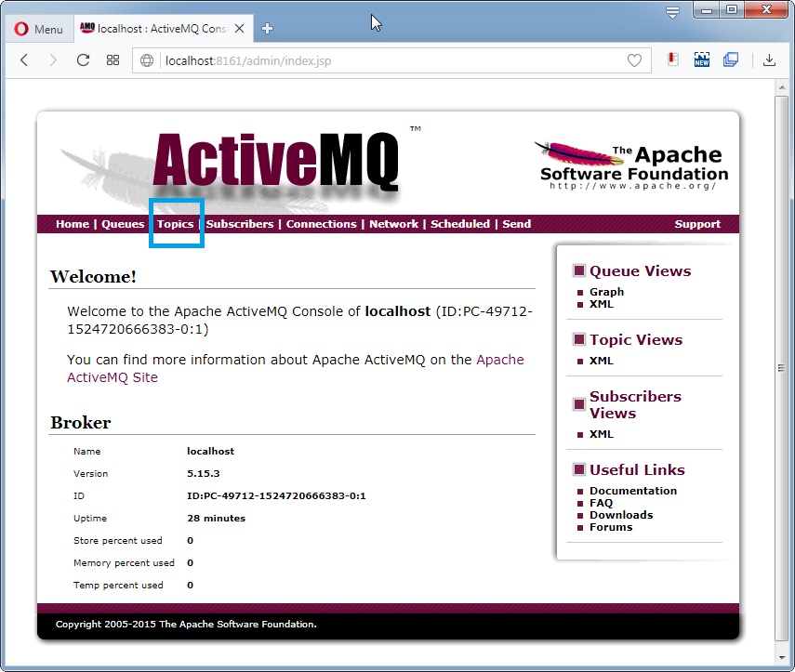Open the Forums useful link

click(611, 527)
